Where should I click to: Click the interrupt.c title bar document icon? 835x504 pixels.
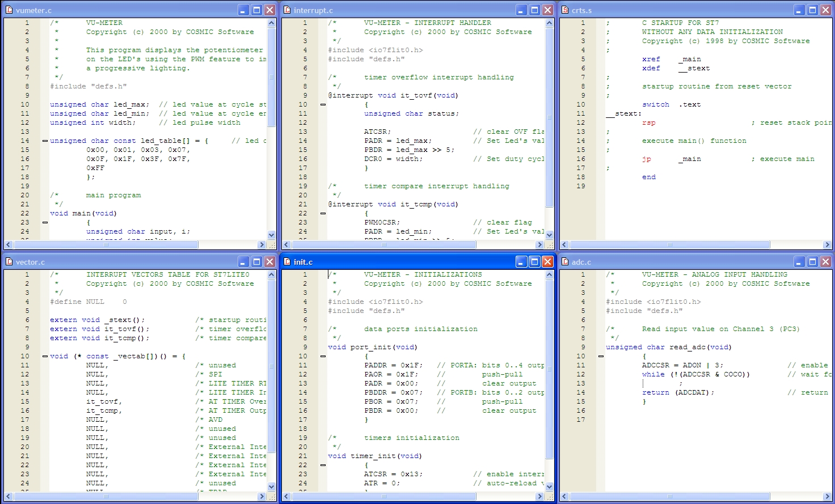click(x=287, y=10)
